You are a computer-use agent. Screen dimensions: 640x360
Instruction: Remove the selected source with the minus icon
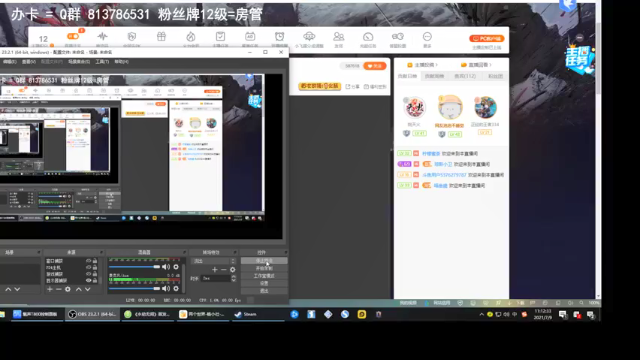point(58,289)
